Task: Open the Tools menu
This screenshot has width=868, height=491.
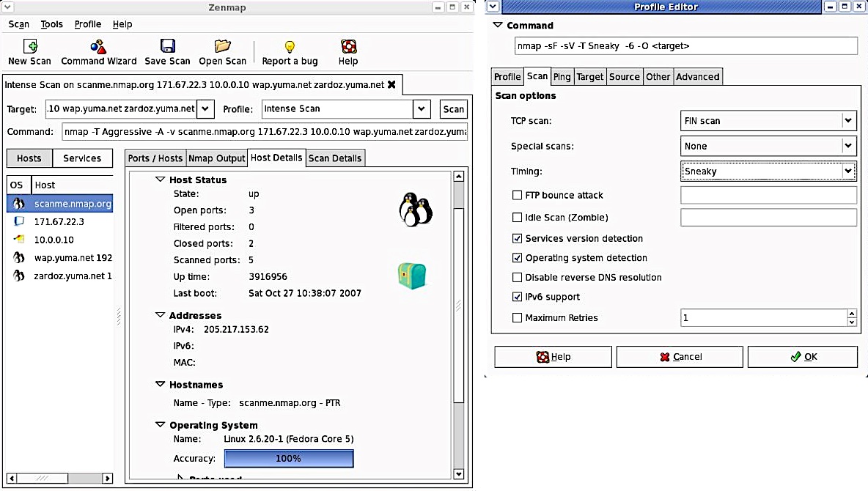Action: pyautogui.click(x=51, y=24)
